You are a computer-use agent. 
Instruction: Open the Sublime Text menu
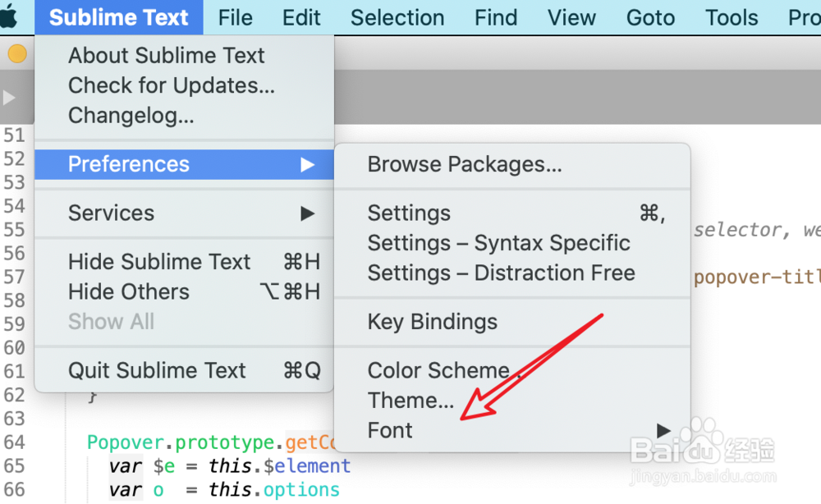pos(118,16)
